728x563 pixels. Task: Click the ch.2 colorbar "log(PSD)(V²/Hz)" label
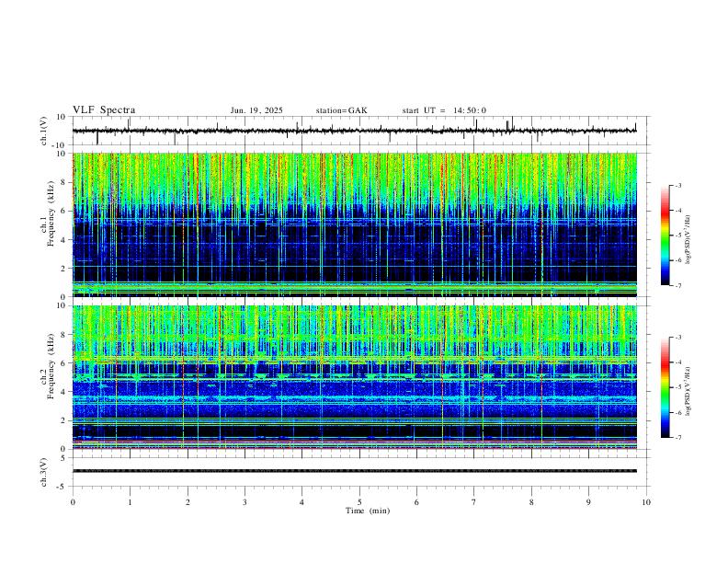[688, 392]
